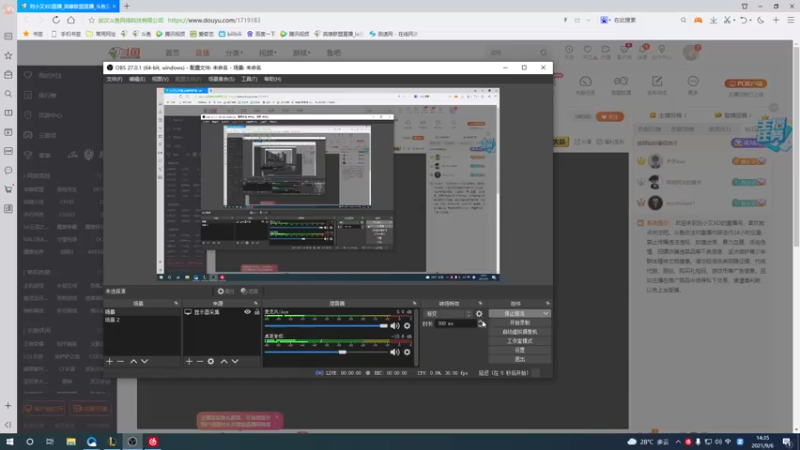800x450 pixels.
Task: Add a new source with the plus icon
Action: (x=189, y=361)
